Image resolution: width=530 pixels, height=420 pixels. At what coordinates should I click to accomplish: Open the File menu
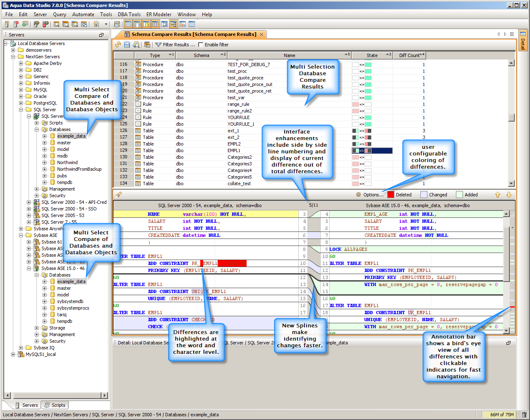(9, 14)
